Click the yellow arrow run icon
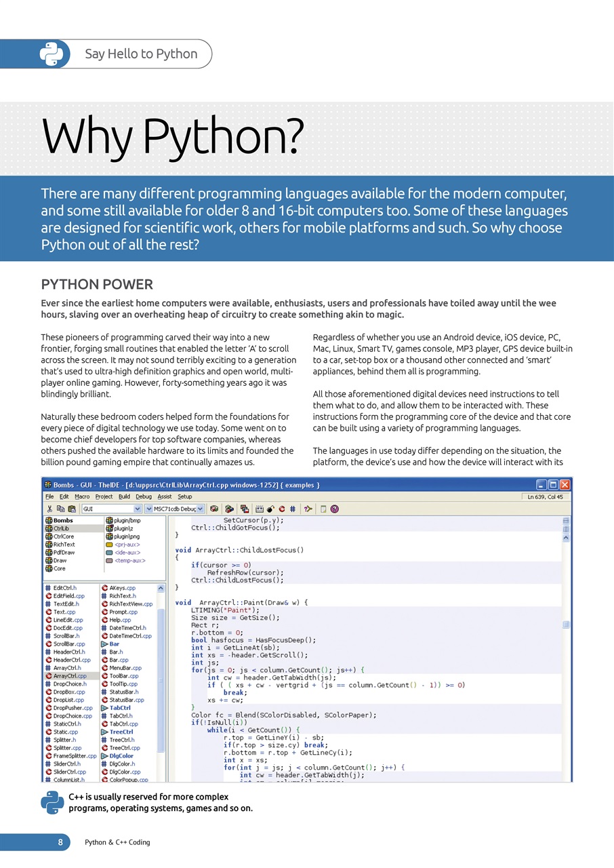This screenshot has height=868, width=614. point(307,509)
